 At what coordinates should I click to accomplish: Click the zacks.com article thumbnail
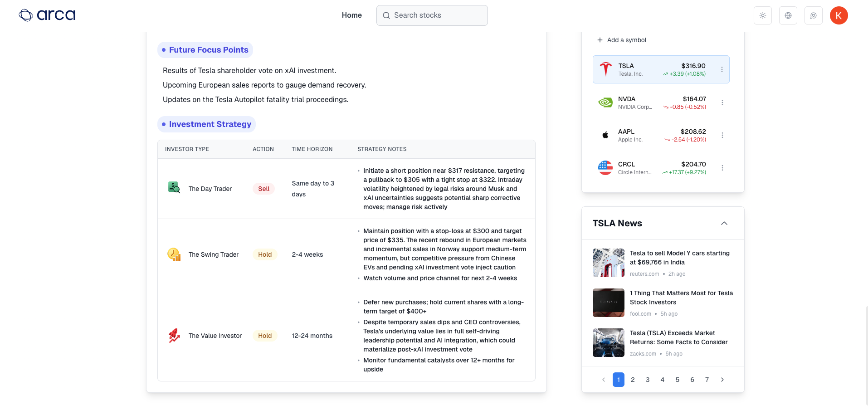pyautogui.click(x=609, y=342)
